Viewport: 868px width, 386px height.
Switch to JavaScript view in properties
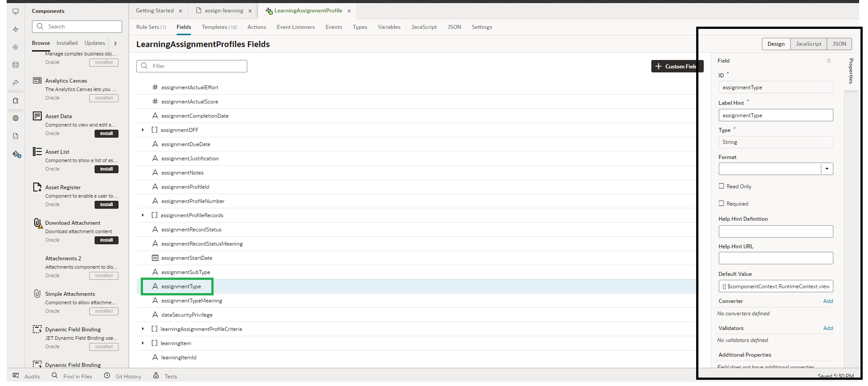809,44
